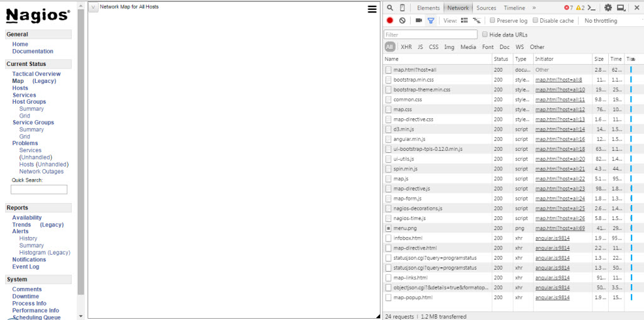Show the console drawer

click(x=592, y=8)
